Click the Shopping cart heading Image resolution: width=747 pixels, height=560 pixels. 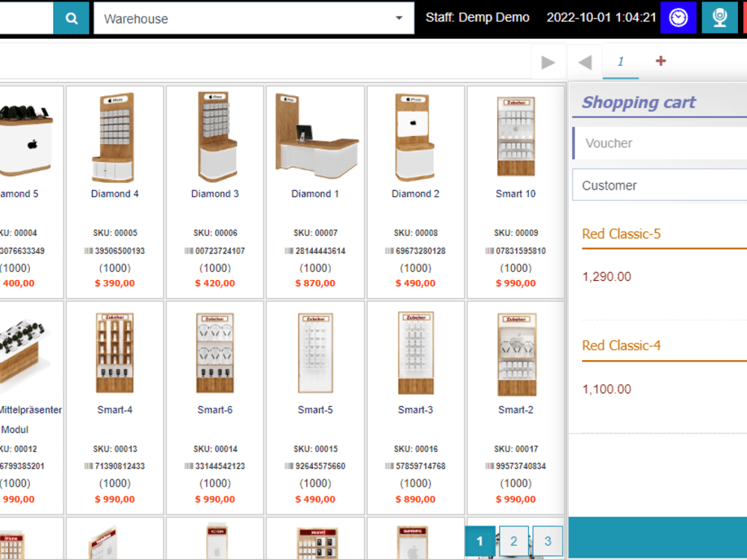pyautogui.click(x=639, y=102)
